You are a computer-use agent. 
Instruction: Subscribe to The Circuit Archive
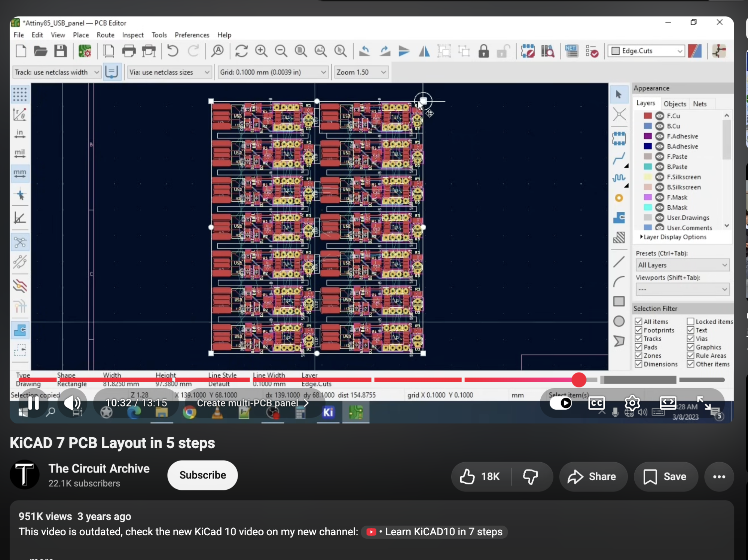(x=202, y=475)
